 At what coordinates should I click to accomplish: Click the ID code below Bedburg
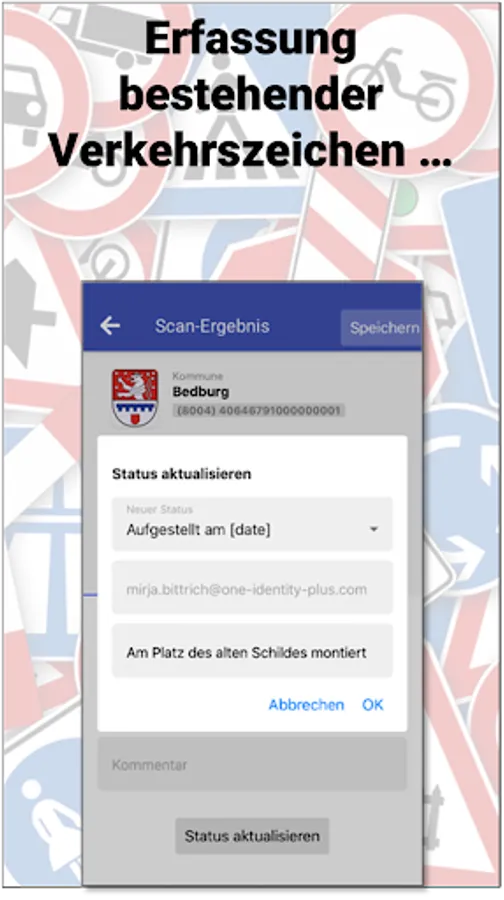(x=258, y=410)
